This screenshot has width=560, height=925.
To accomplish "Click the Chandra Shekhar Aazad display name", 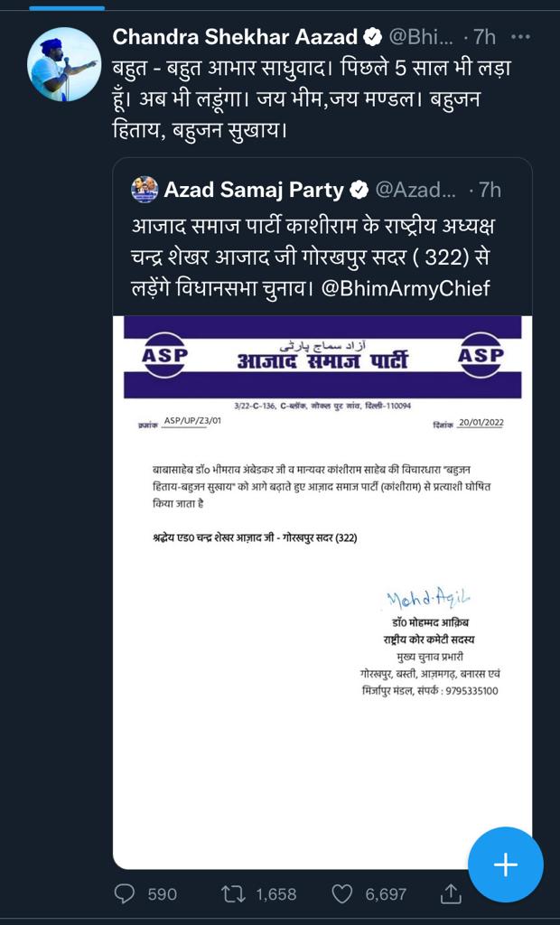I will pos(235,37).
